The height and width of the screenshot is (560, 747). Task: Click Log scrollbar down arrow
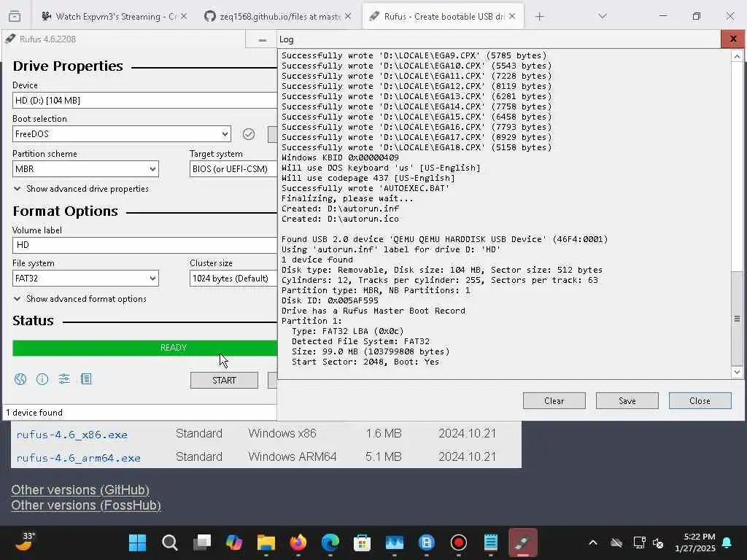(737, 373)
